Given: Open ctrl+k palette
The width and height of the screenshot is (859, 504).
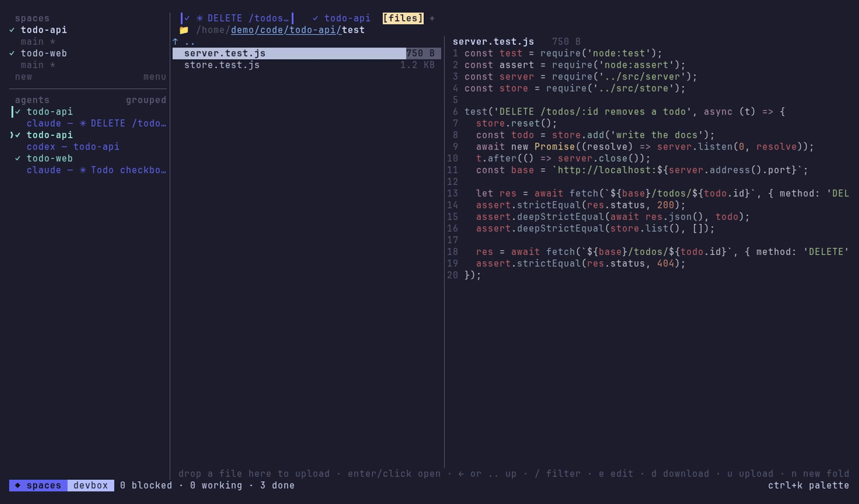Looking at the screenshot, I should 809,486.
